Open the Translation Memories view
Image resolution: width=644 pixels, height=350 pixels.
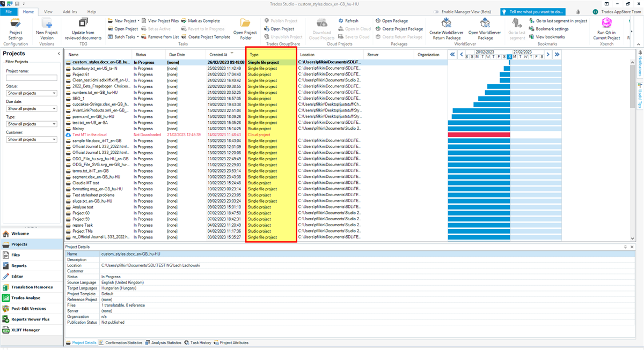[31, 287]
